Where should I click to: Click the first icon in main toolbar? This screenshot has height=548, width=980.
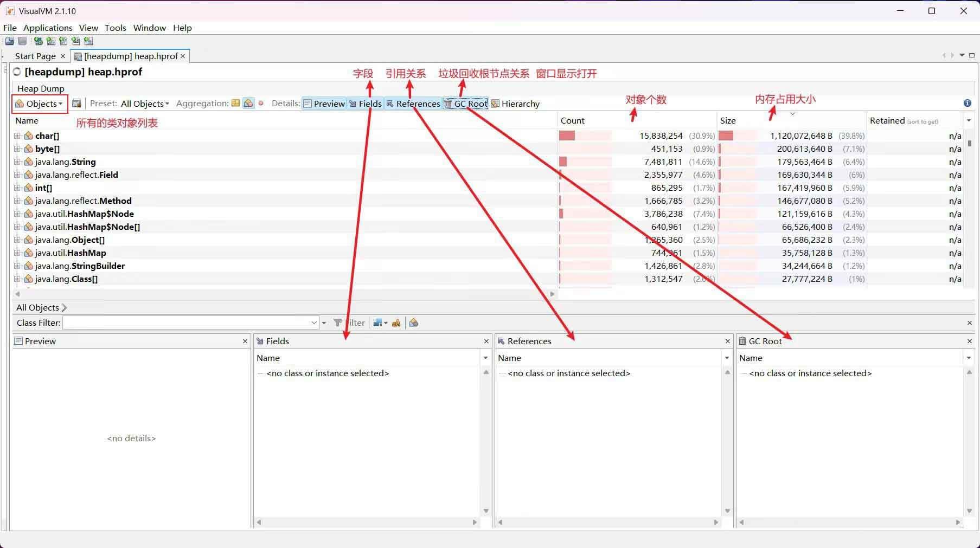[x=10, y=41]
